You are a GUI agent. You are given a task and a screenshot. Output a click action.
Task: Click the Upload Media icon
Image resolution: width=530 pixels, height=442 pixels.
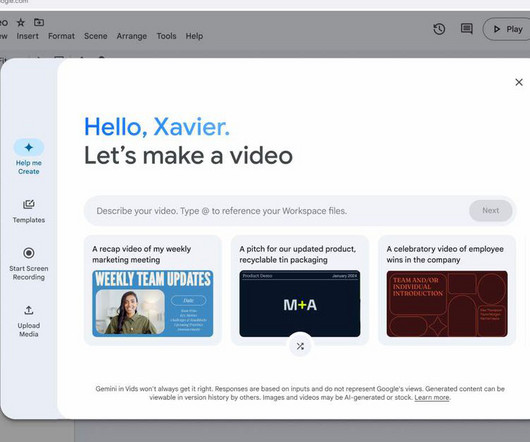coord(29,310)
